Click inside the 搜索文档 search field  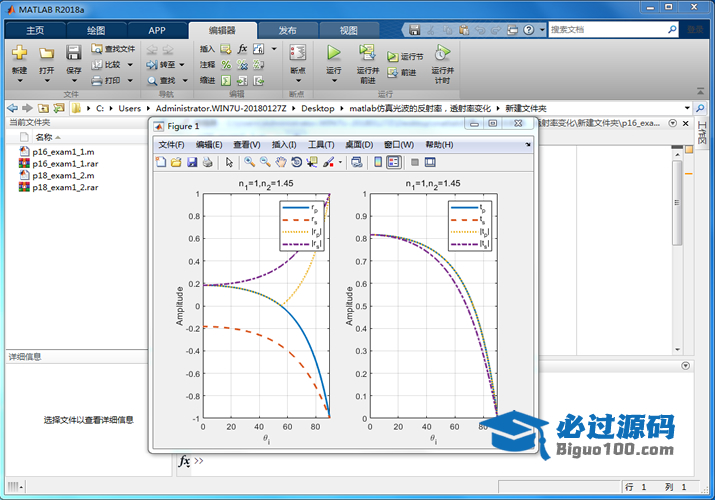608,30
